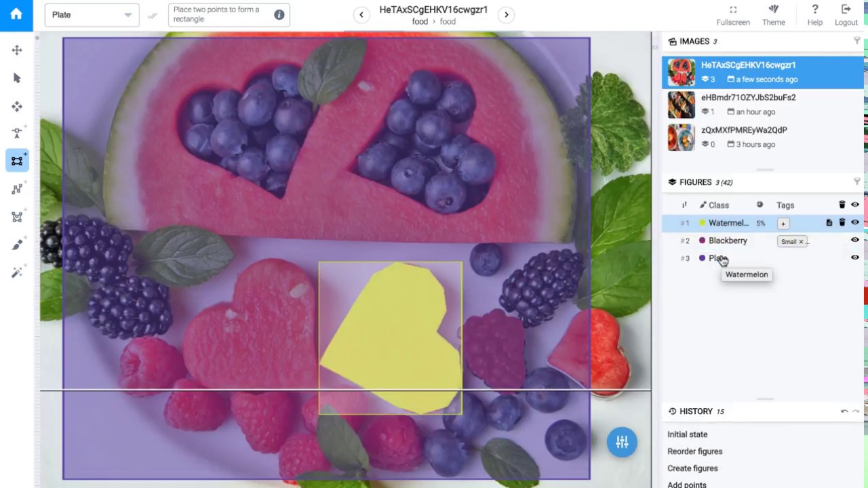Go to next image arrow

[506, 15]
